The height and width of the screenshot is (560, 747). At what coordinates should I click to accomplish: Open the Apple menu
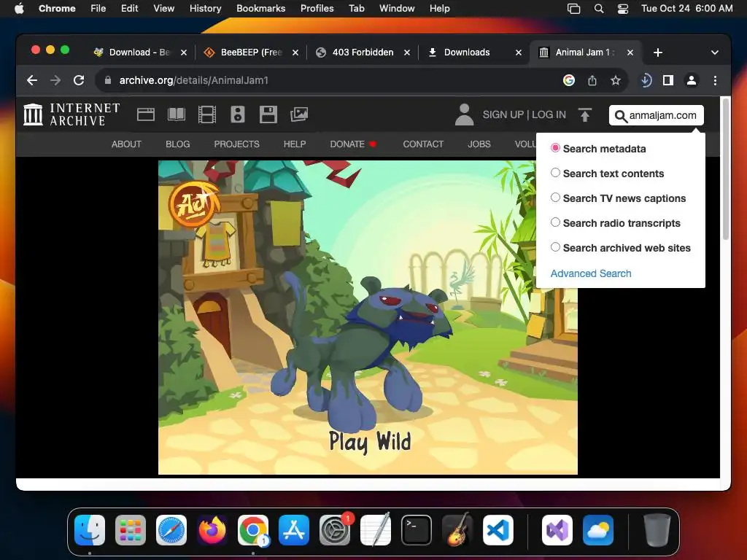pos(19,9)
